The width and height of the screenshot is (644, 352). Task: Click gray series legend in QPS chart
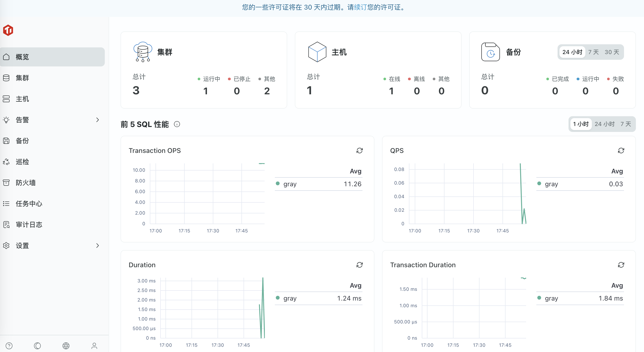(551, 184)
